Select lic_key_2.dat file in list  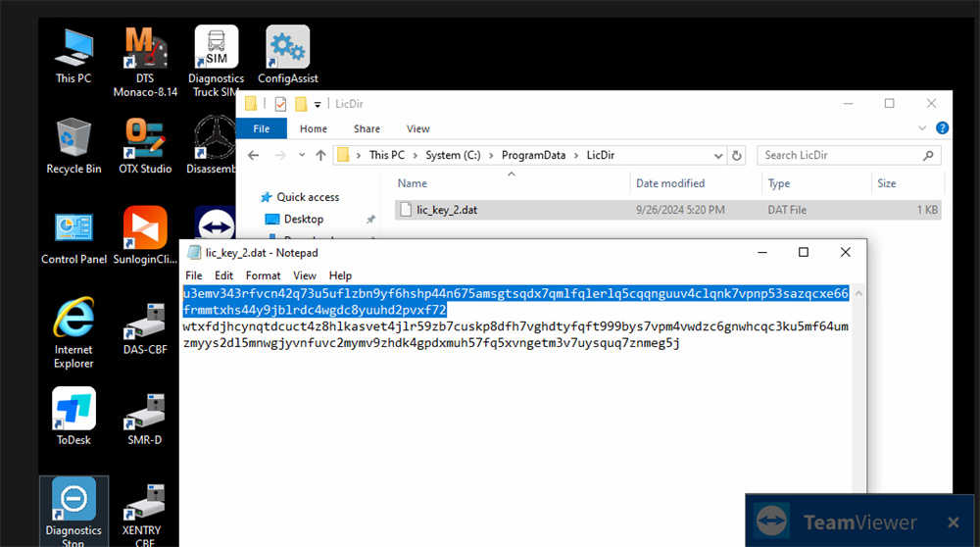point(667,210)
